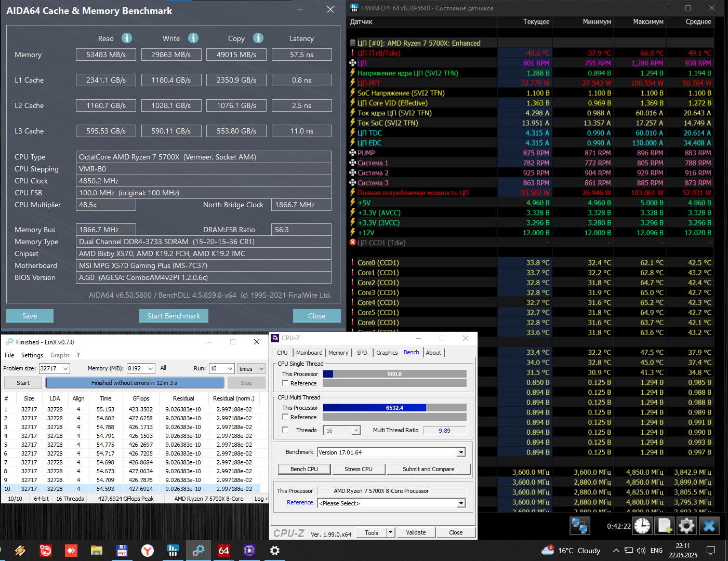Click the CPU-Z window title icon
The width and height of the screenshot is (728, 561).
click(x=275, y=338)
